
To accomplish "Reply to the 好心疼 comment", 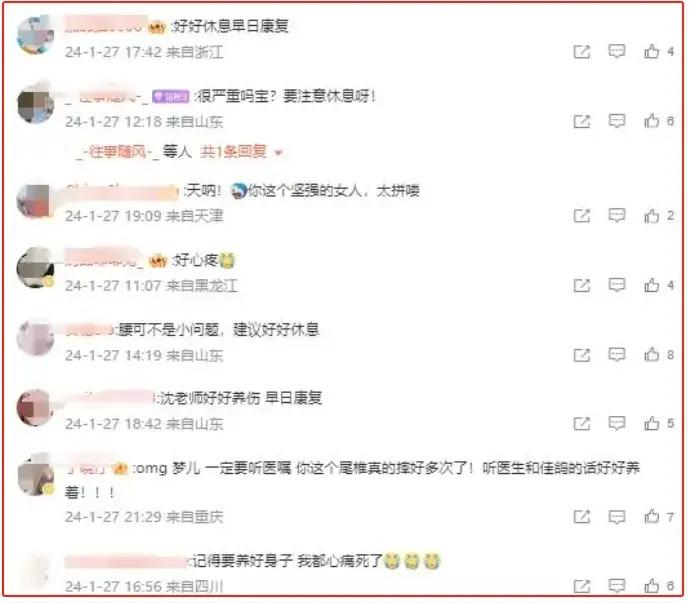I will (x=617, y=285).
